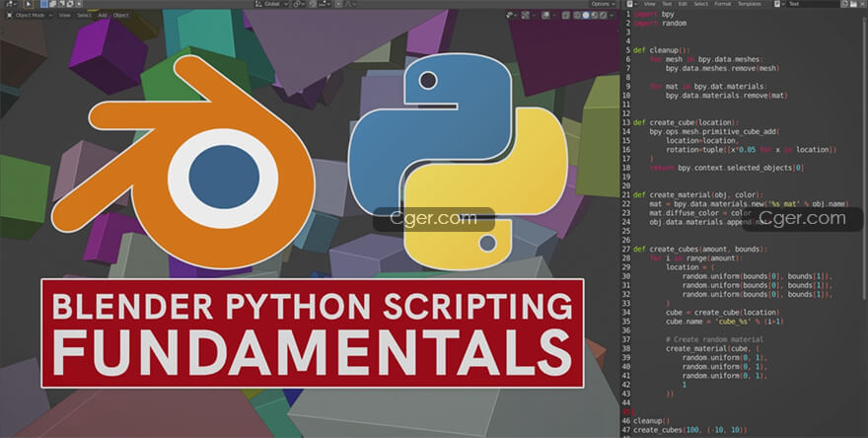Switch to material preview shading

595,15
